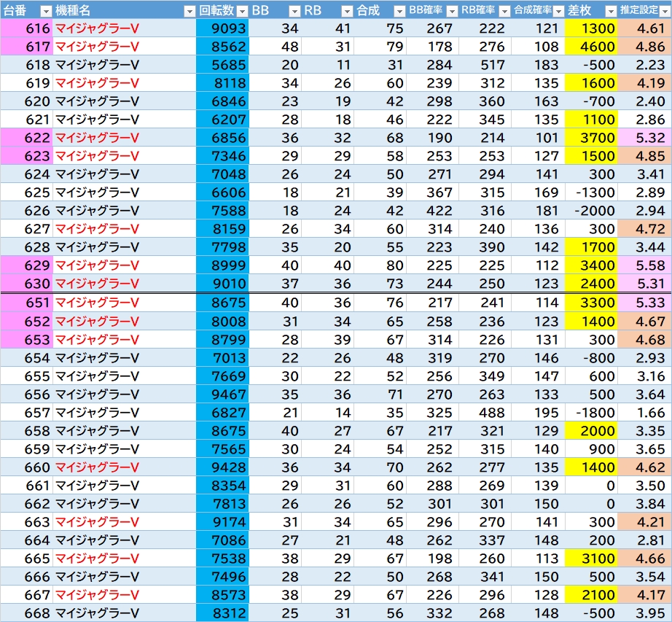
Task: Select the pink-highlighted cell 622
Action: click(x=27, y=138)
